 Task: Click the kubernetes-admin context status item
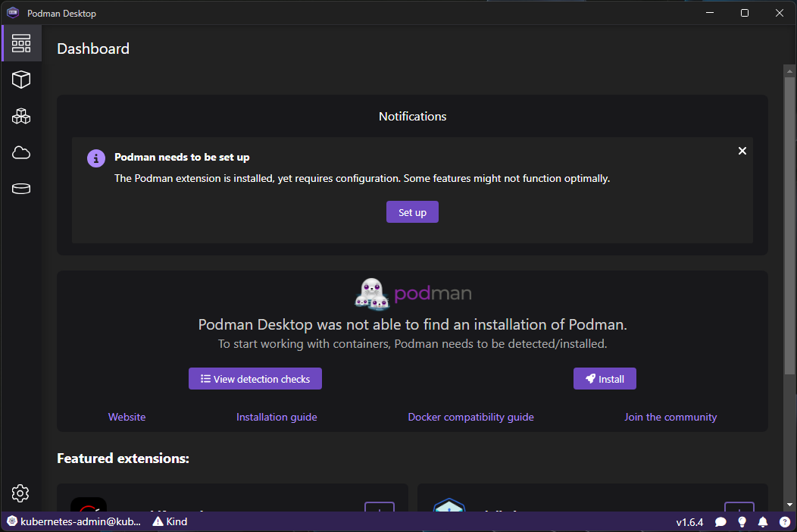[74, 522]
